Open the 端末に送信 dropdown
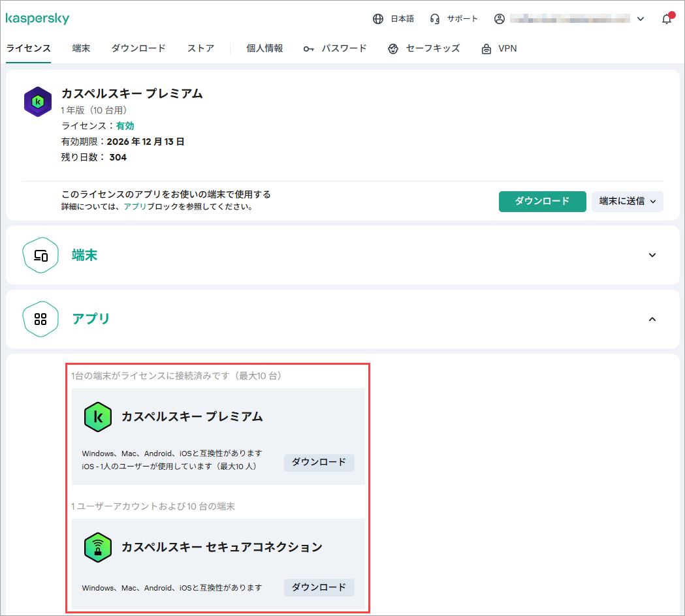The width and height of the screenshot is (685, 616). click(x=628, y=201)
